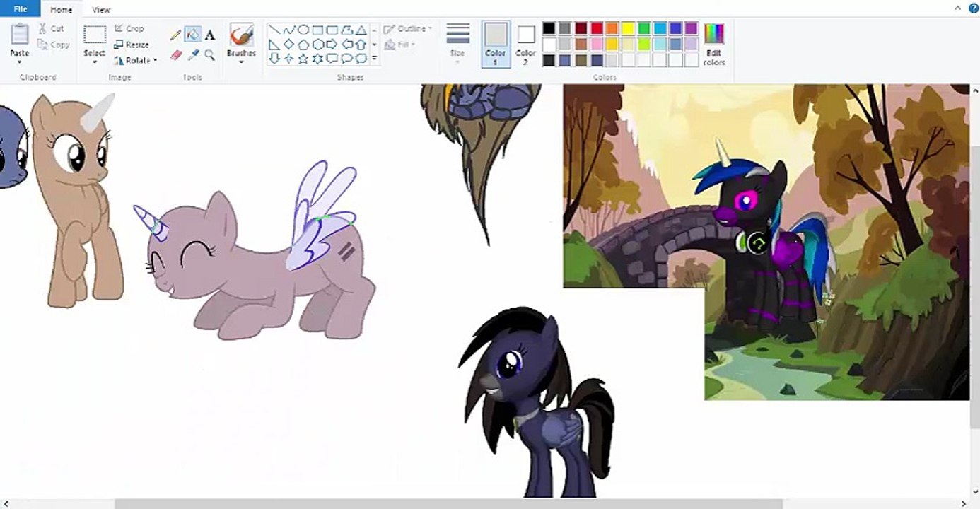
Task: Pick the yellow color swatch
Action: [628, 28]
